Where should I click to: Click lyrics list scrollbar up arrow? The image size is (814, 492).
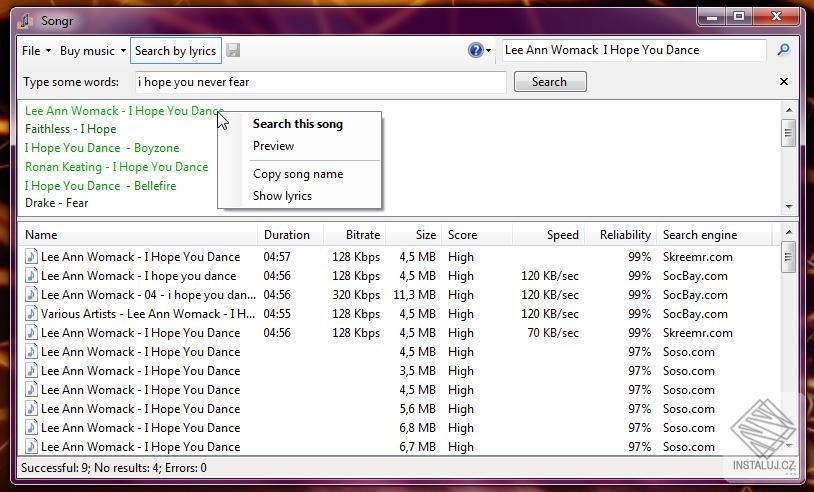(x=789, y=110)
